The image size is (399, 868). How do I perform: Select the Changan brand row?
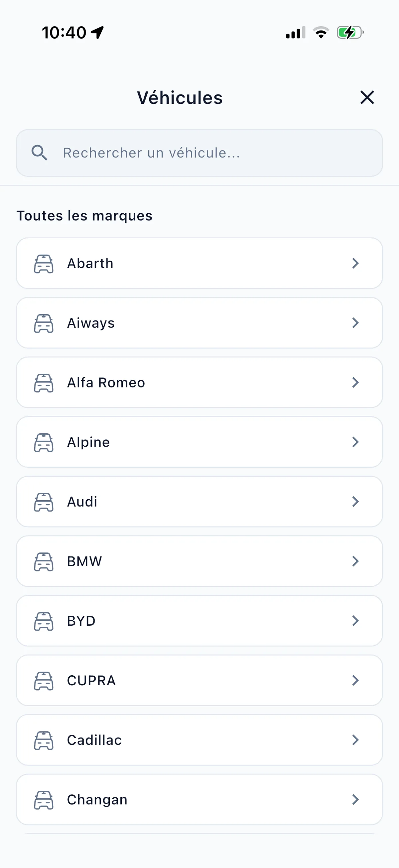pos(199,799)
